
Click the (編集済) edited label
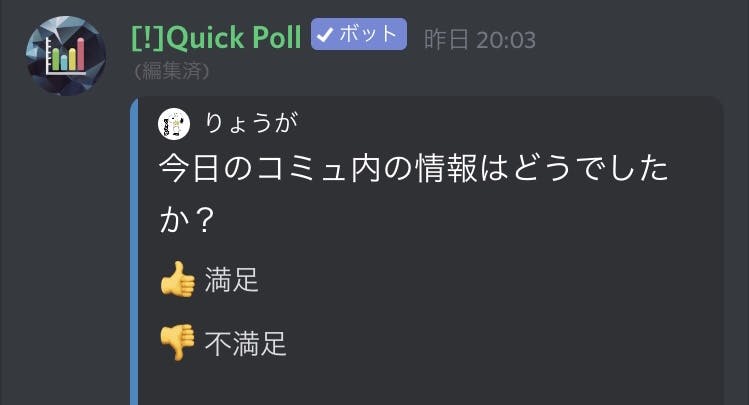tap(171, 72)
